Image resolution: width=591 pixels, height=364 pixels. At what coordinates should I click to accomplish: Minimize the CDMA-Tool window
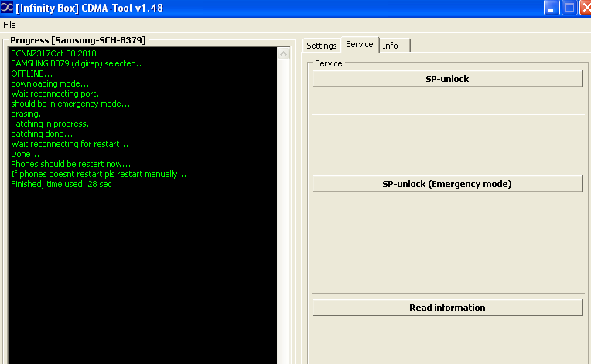[x=551, y=8]
